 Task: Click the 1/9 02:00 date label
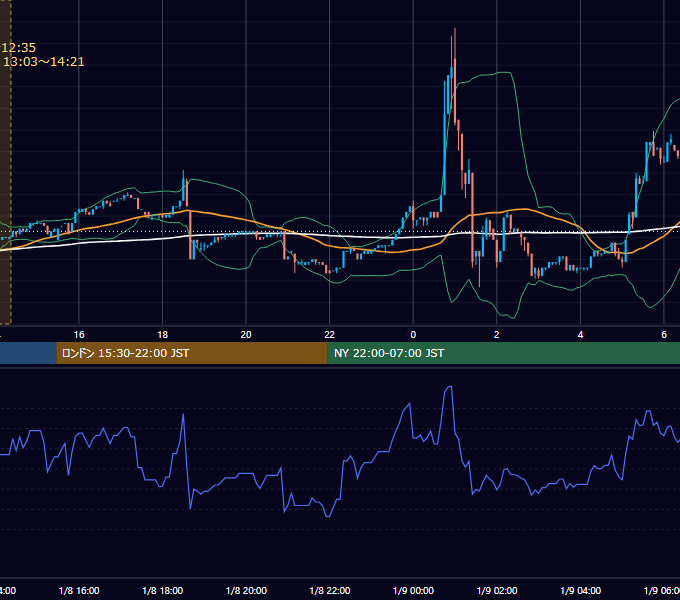(x=497, y=591)
